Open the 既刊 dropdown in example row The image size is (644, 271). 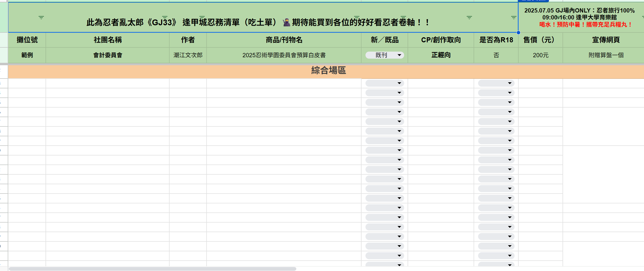385,55
